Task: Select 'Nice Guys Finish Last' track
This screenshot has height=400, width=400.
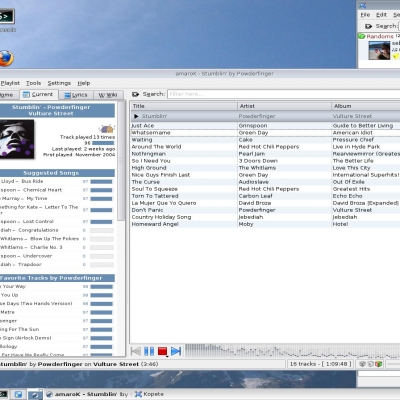Action: tap(265, 175)
